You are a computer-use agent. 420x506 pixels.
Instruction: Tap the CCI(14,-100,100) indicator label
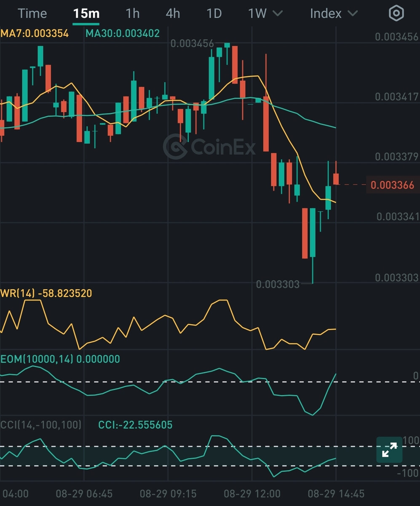41,425
